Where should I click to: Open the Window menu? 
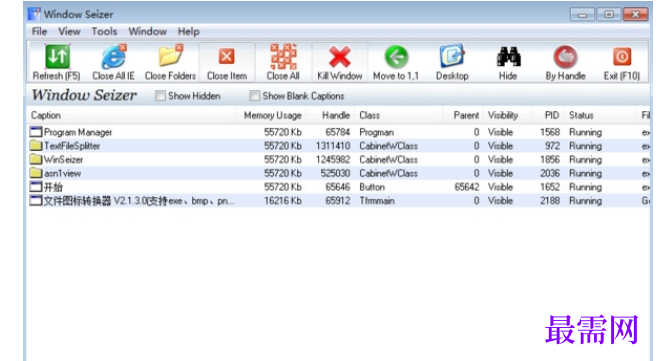tap(147, 31)
